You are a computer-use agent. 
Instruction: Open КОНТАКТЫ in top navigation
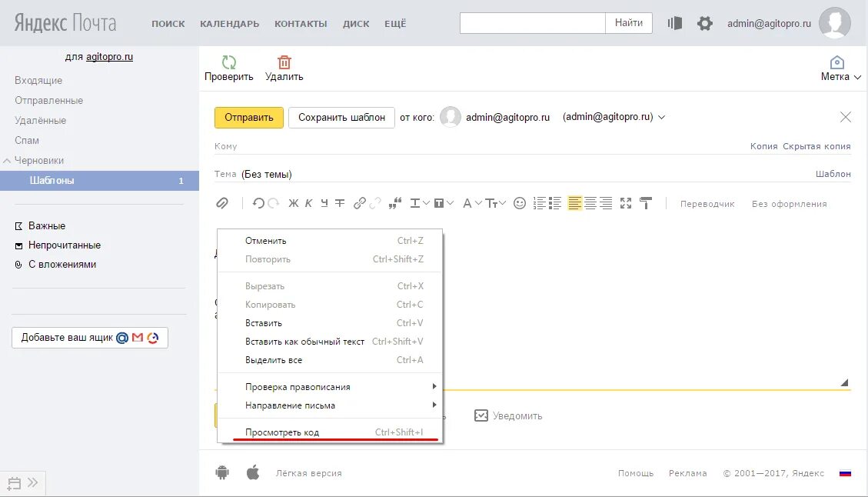[x=301, y=24]
